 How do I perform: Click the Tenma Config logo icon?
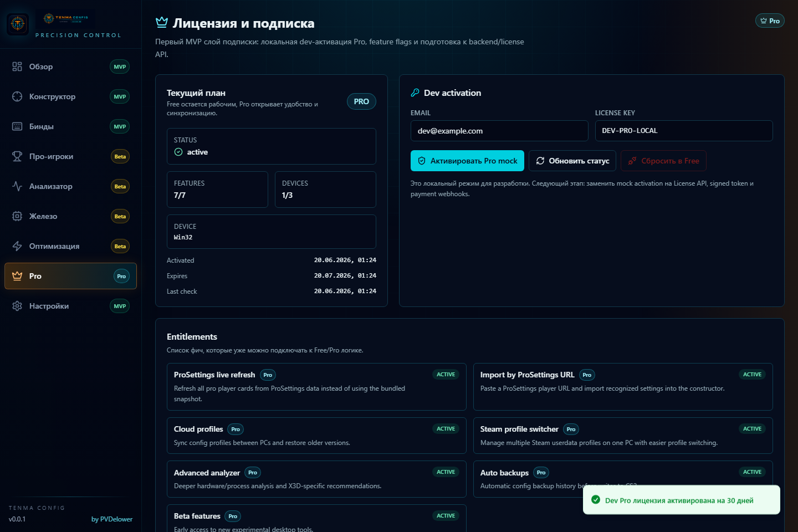coord(18,24)
